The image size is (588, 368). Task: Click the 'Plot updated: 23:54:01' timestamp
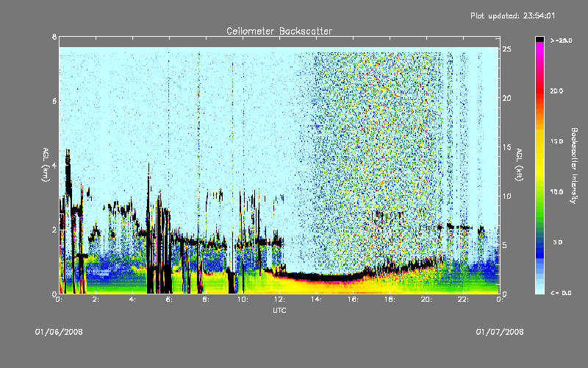[512, 15]
